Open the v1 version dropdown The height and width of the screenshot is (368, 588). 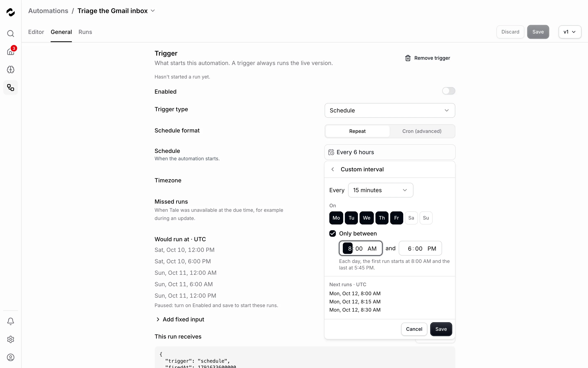point(570,32)
